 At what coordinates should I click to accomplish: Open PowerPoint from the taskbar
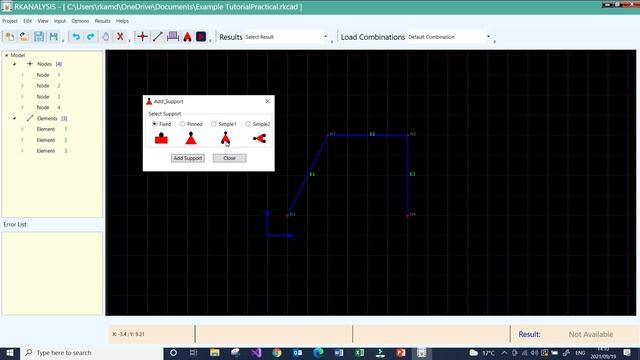(x=401, y=353)
